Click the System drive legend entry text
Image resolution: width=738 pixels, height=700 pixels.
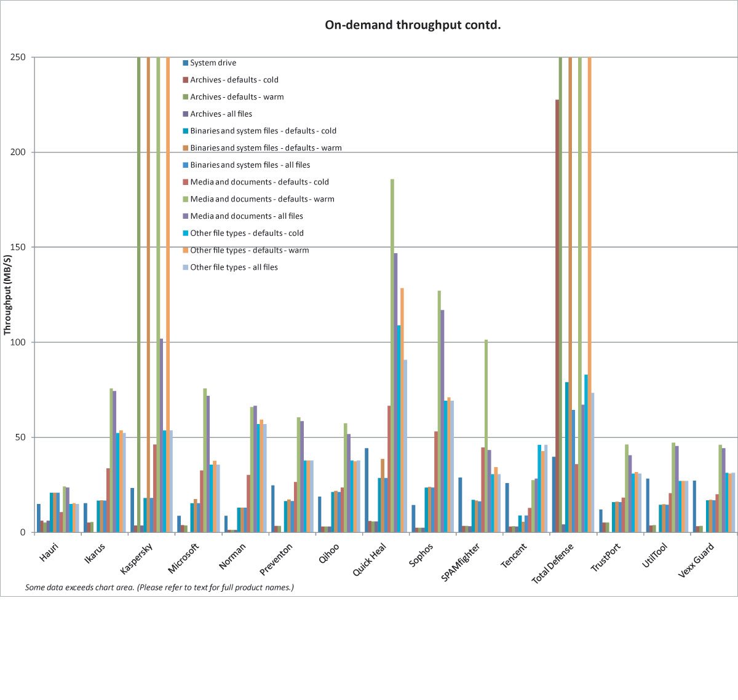click(x=213, y=63)
